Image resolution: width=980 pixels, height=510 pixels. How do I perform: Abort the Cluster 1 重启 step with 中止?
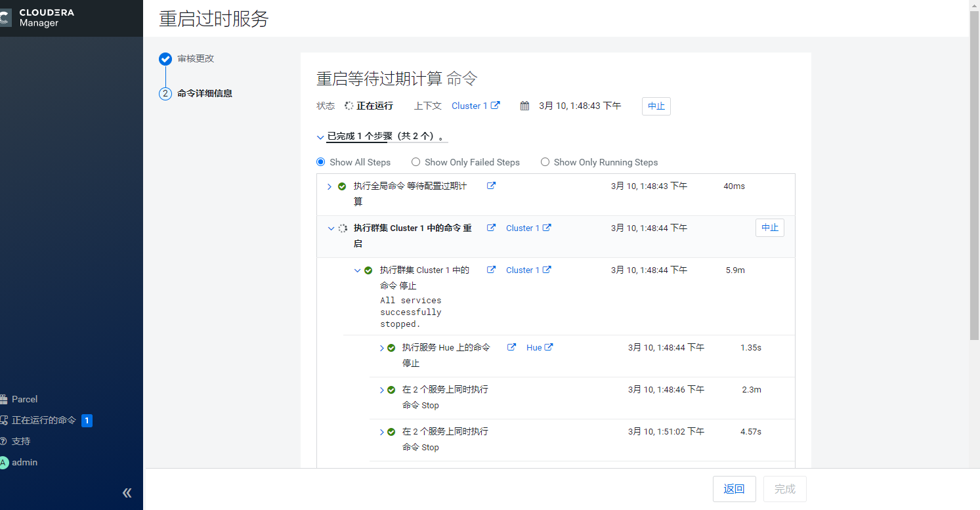point(770,228)
